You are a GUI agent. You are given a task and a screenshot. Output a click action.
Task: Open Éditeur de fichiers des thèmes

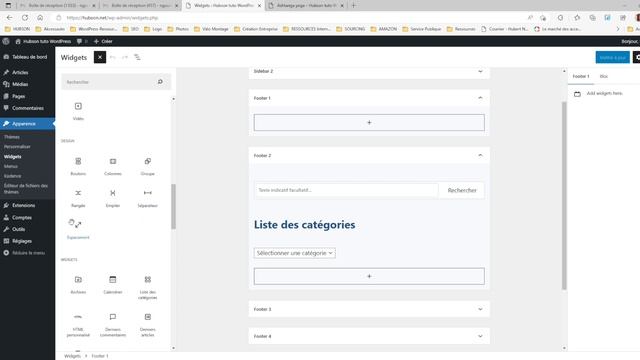click(x=26, y=189)
